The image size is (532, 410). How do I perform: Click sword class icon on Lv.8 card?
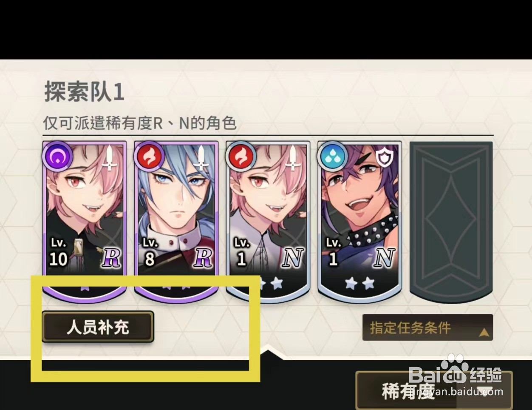pos(201,158)
